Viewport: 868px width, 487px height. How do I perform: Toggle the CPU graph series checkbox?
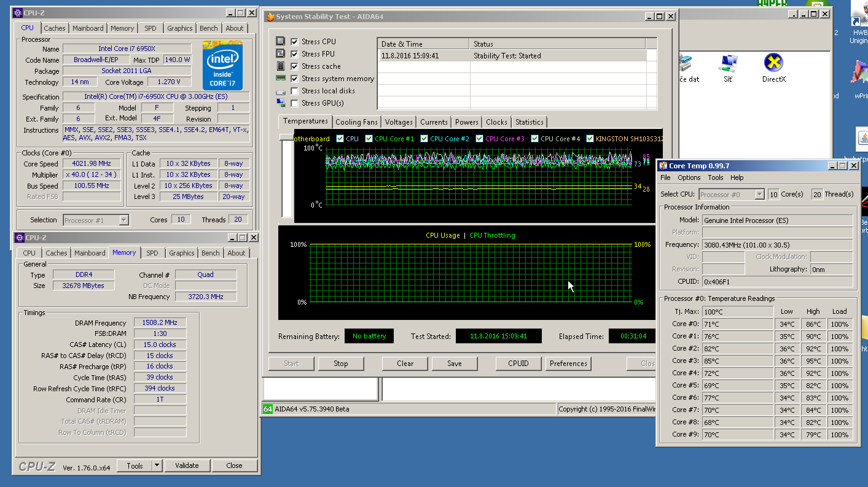(340, 139)
